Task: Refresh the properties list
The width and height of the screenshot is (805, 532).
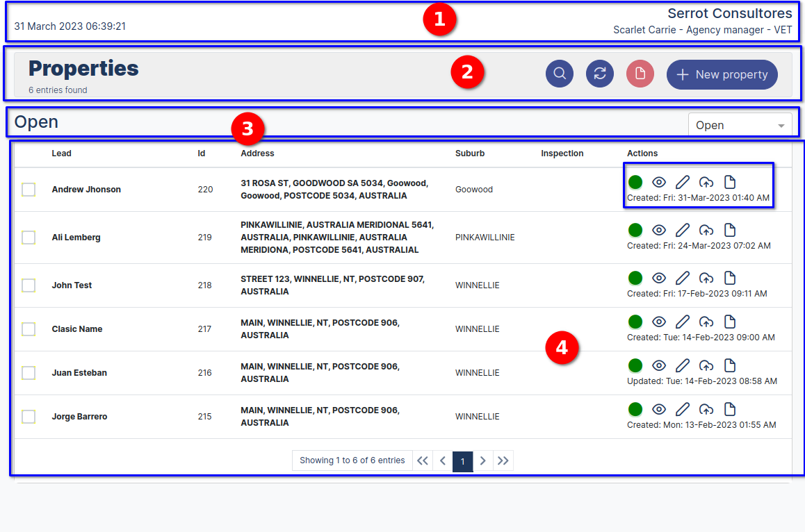Action: (600, 74)
